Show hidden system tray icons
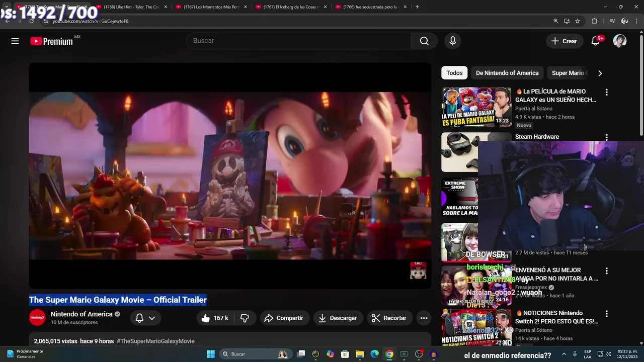Screen dimensions: 644x362 pos(563,354)
